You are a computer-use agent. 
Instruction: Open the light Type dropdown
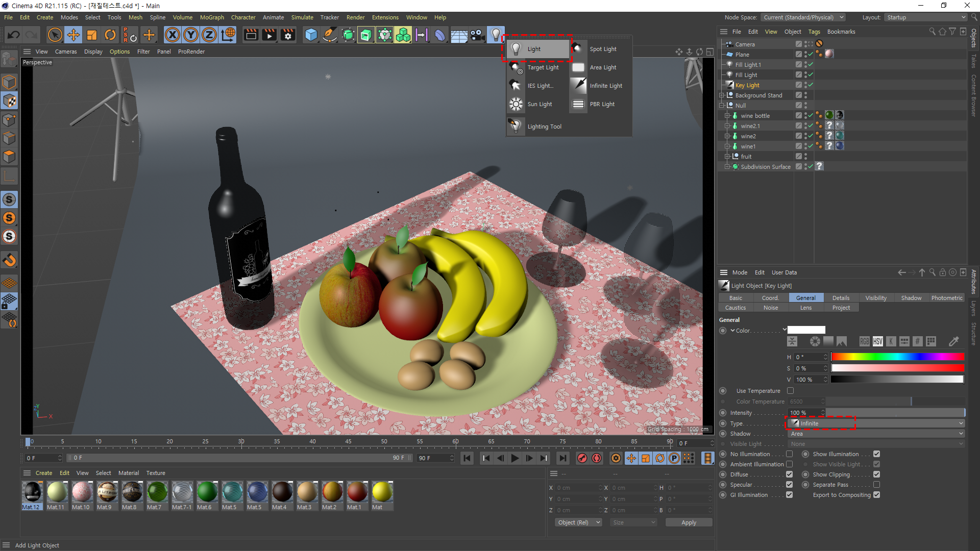coord(876,423)
